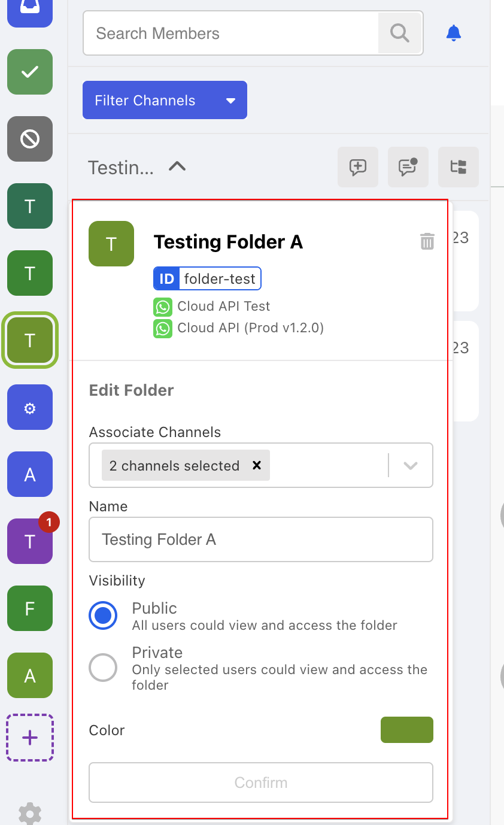The image size is (504, 825).
Task: Open purple T folder with notification badge
Action: tap(30, 541)
